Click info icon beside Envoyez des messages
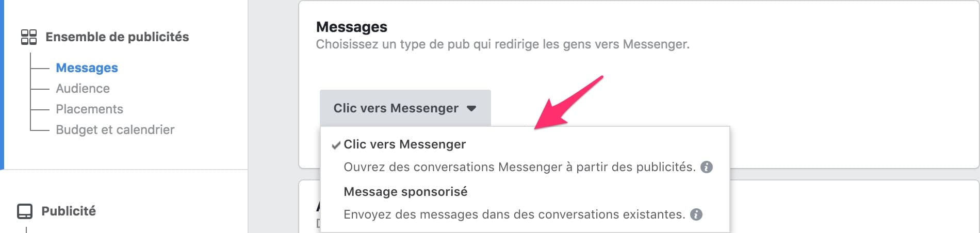 (x=696, y=214)
